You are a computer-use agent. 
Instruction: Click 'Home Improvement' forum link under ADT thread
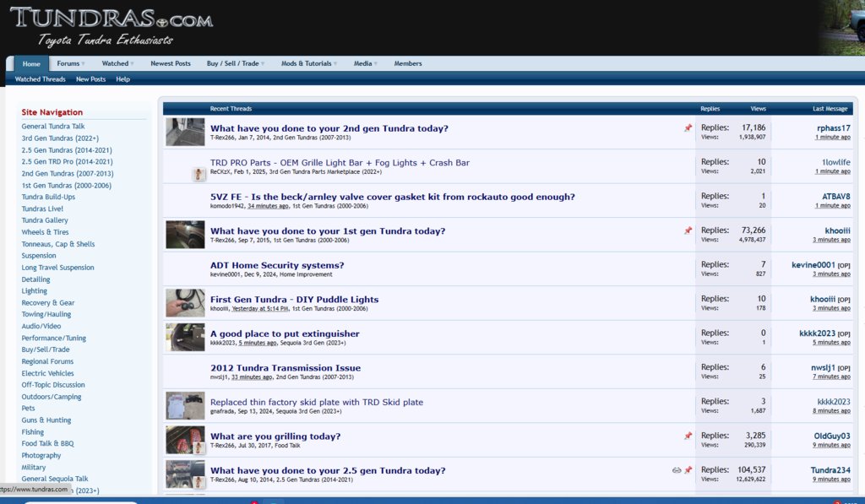[x=306, y=274]
